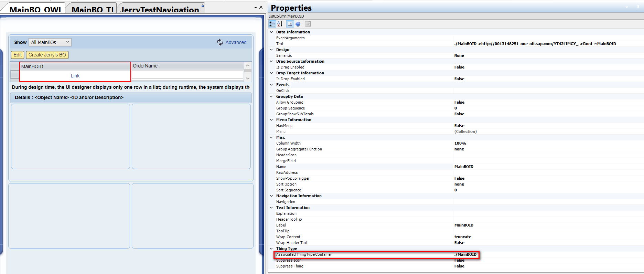This screenshot has width=644, height=274.
Task: Click the Menu (Collection) value
Action: point(465,131)
